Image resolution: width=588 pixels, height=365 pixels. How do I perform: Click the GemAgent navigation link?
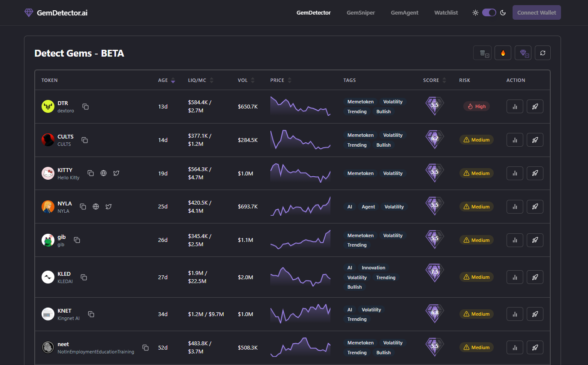404,12
